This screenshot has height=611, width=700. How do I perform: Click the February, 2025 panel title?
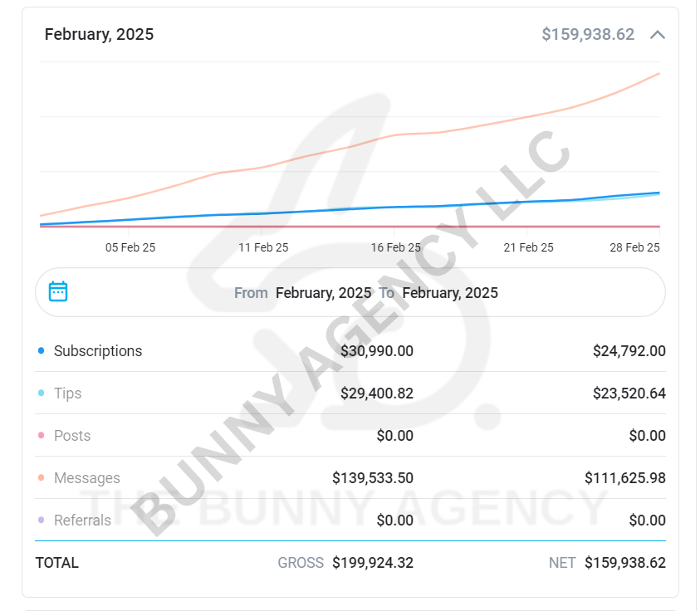(99, 35)
